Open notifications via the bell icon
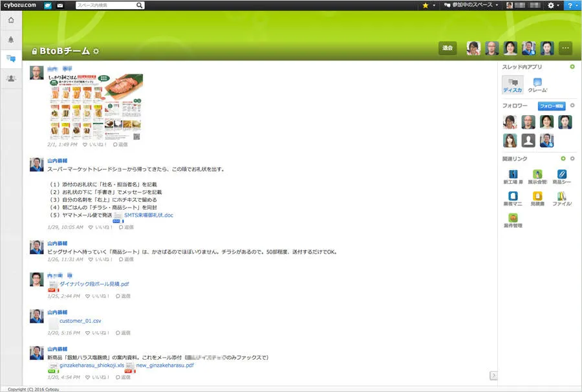This screenshot has width=582, height=392. [11, 39]
